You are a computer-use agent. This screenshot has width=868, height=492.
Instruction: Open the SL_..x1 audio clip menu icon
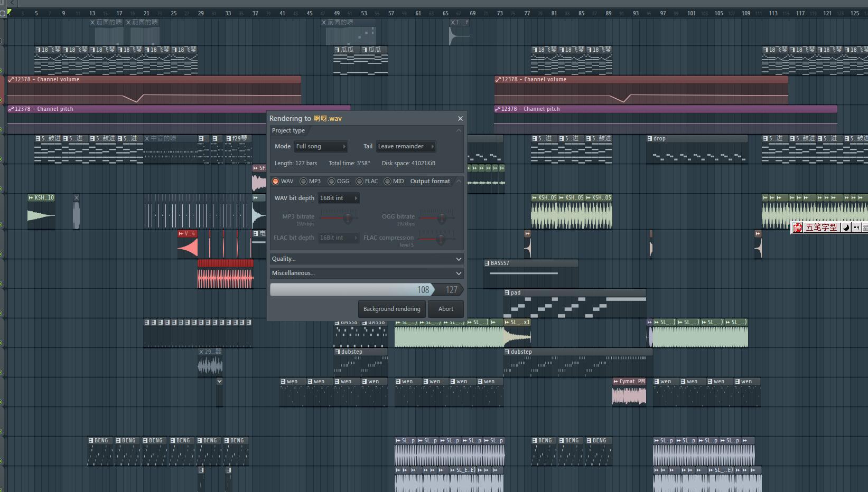click(x=507, y=322)
